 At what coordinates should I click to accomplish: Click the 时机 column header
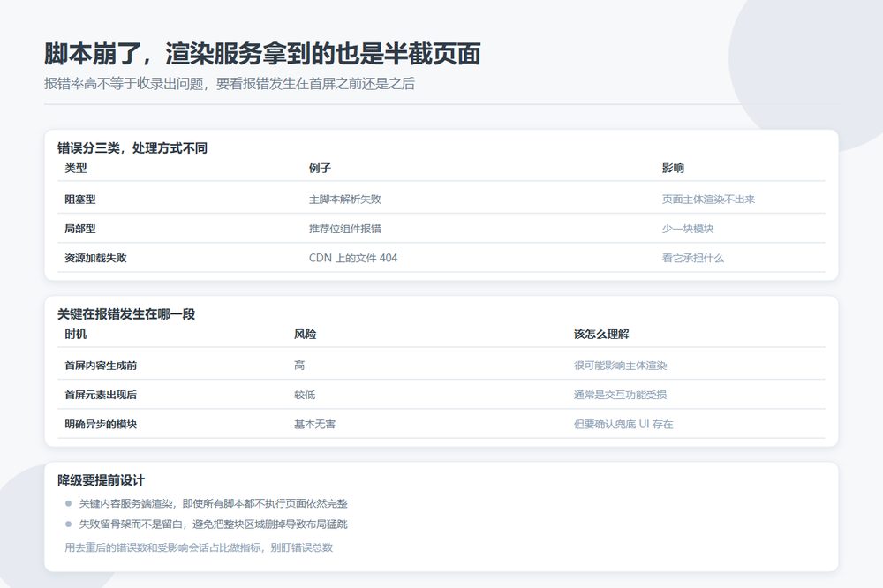(x=76, y=335)
